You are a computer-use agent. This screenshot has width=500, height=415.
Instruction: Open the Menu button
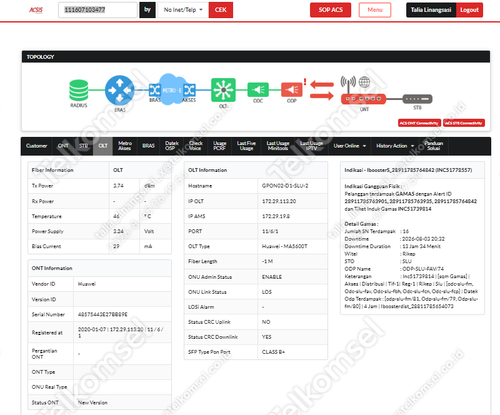pyautogui.click(x=375, y=10)
